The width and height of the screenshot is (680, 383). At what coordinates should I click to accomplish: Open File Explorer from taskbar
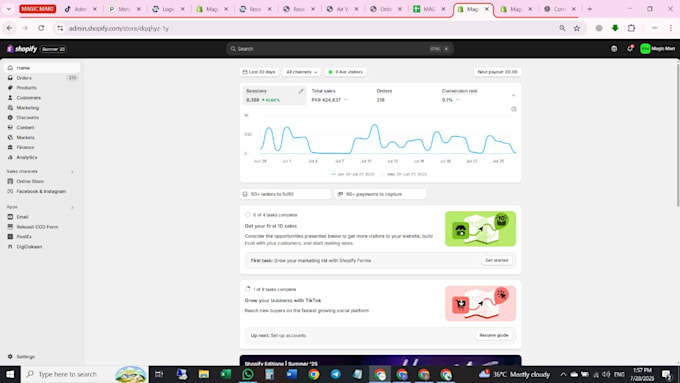point(203,374)
